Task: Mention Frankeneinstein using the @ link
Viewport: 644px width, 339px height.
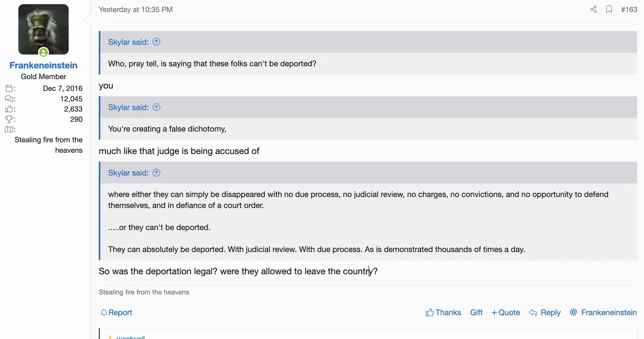Action: [603, 312]
